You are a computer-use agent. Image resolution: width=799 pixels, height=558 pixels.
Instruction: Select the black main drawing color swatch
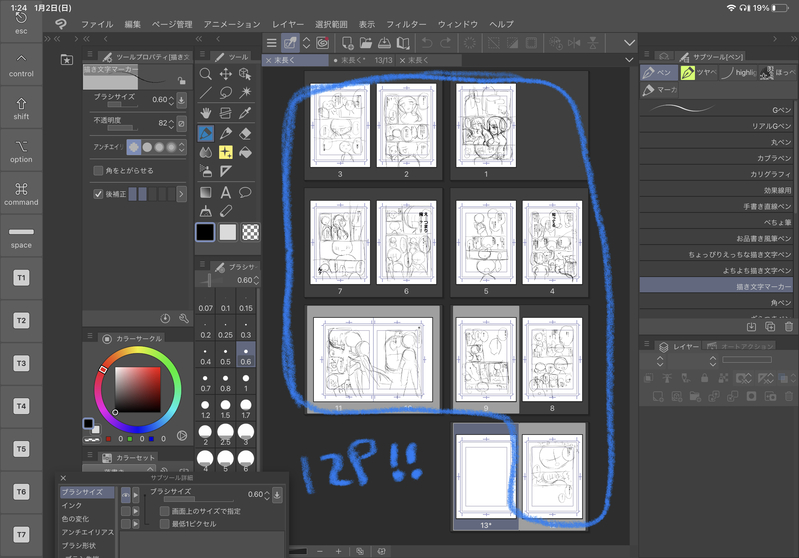click(205, 232)
